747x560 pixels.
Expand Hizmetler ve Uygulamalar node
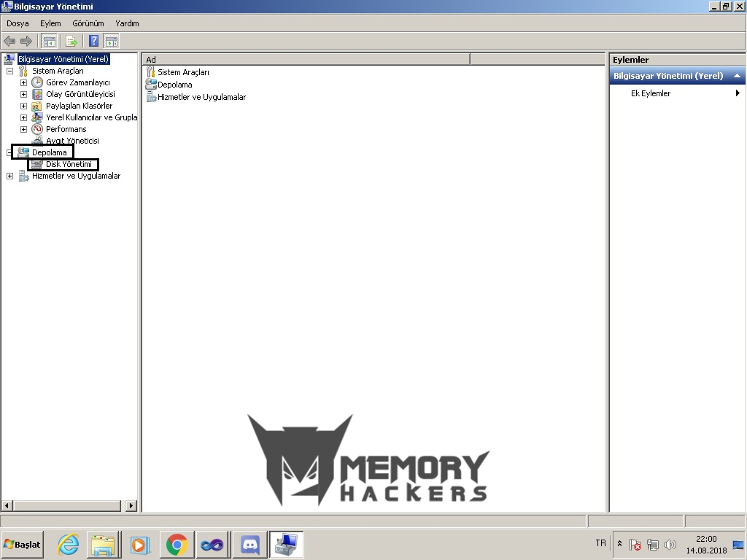pos(9,176)
